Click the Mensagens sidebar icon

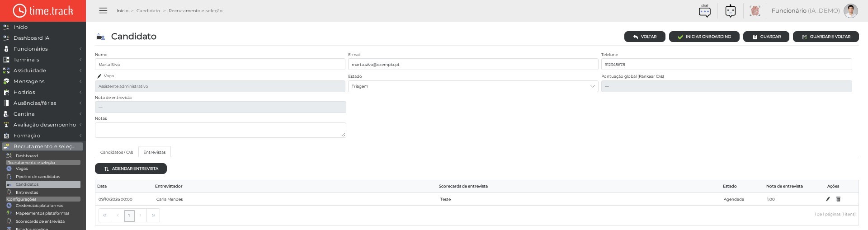6,81
